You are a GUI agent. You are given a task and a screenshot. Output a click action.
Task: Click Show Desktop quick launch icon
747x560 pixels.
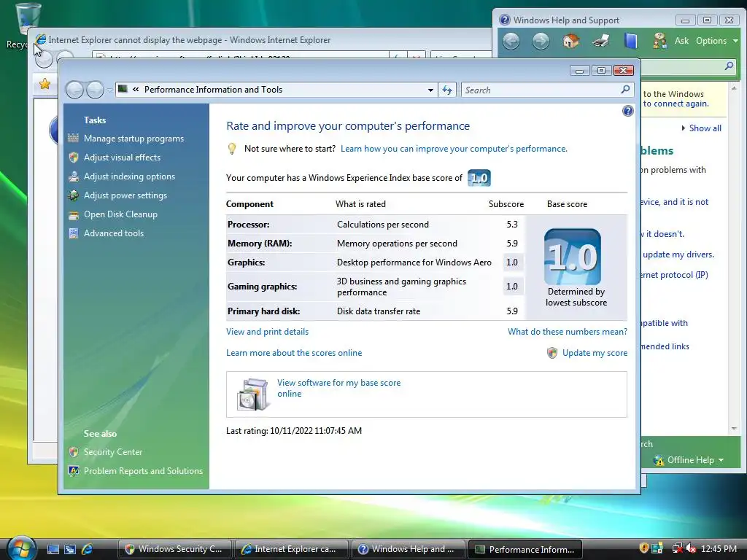[x=53, y=549]
